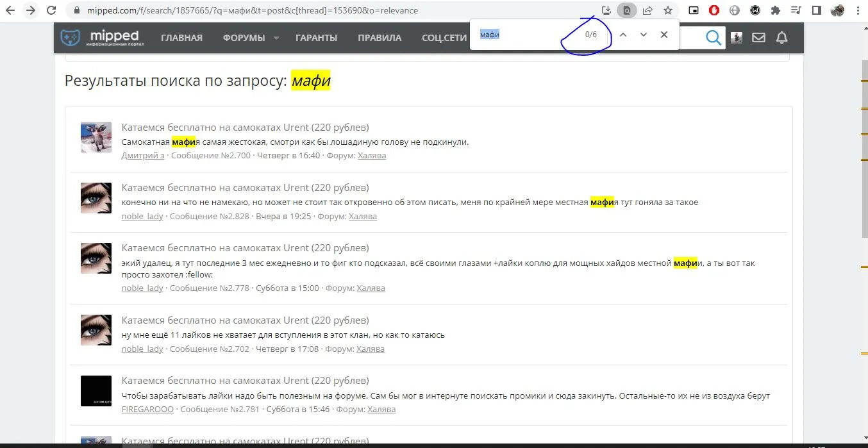This screenshot has height=448, width=868.
Task: Open noble_lady profile on post №2.778
Action: 142,288
